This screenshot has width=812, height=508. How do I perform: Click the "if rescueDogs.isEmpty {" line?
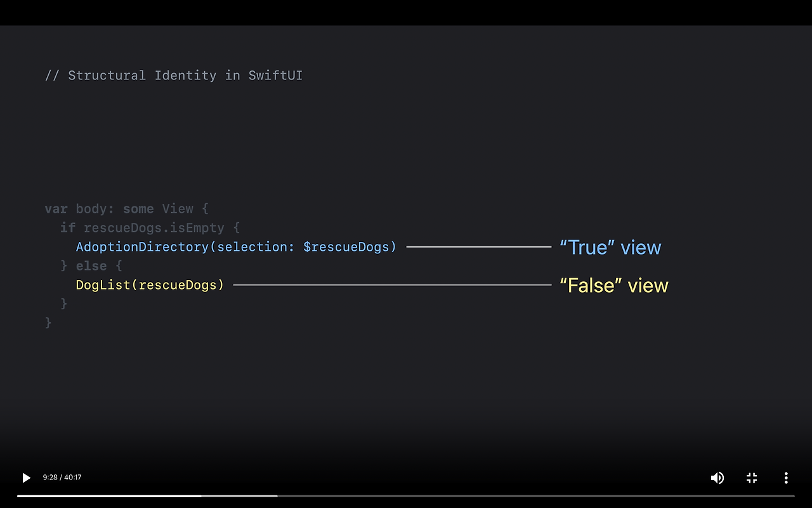pos(150,228)
